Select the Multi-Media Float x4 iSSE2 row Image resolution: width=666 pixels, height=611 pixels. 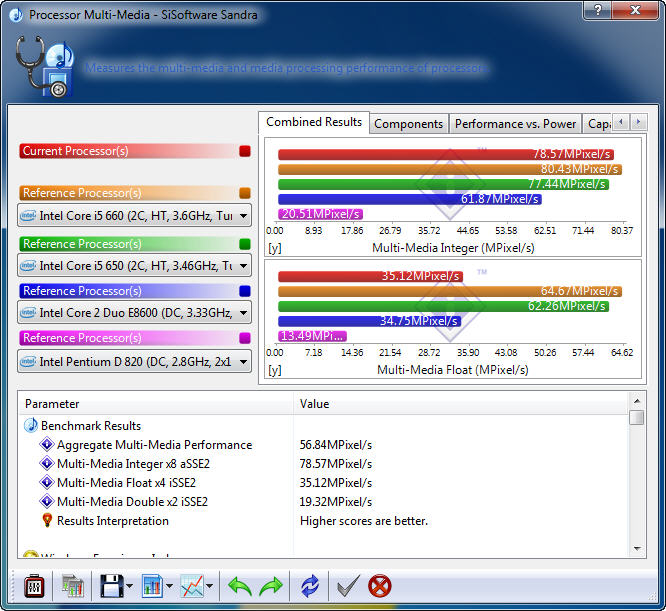pyautogui.click(x=323, y=483)
